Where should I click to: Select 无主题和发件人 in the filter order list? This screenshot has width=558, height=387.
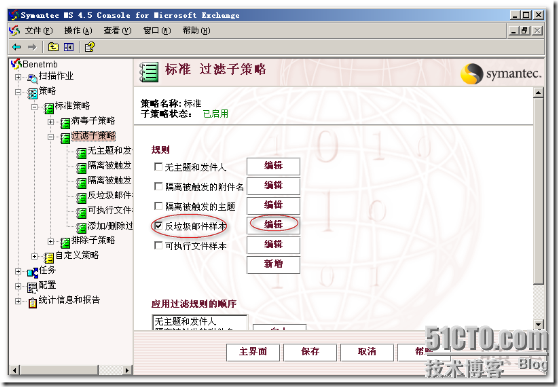point(200,321)
